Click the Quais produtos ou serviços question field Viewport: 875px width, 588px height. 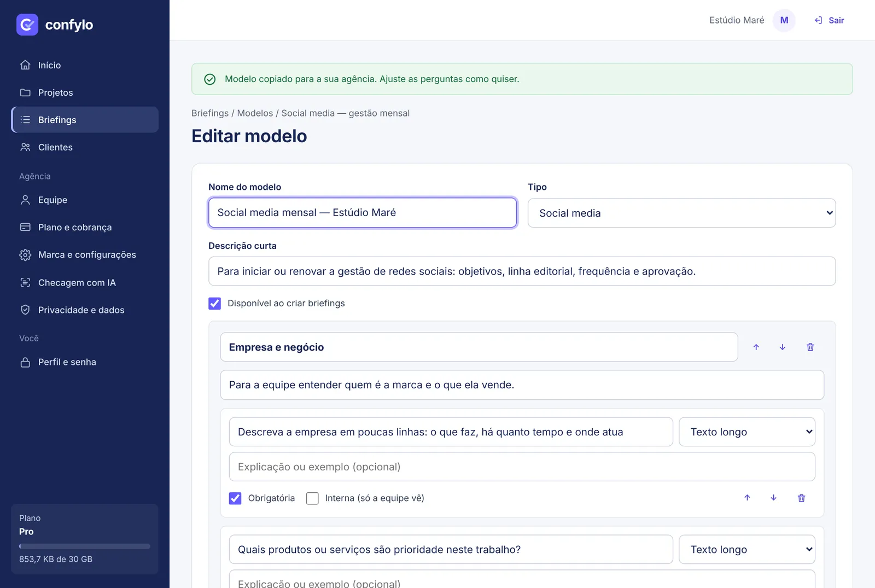click(451, 550)
